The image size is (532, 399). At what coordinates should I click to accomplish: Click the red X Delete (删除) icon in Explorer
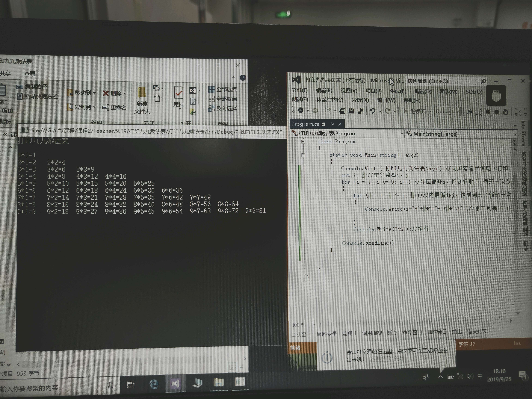pos(106,93)
